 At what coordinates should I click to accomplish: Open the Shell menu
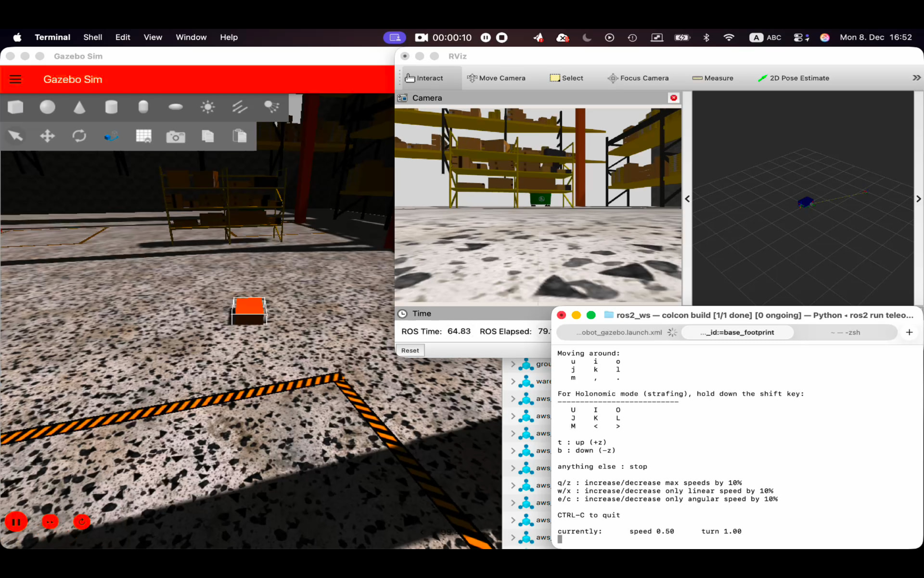92,38
